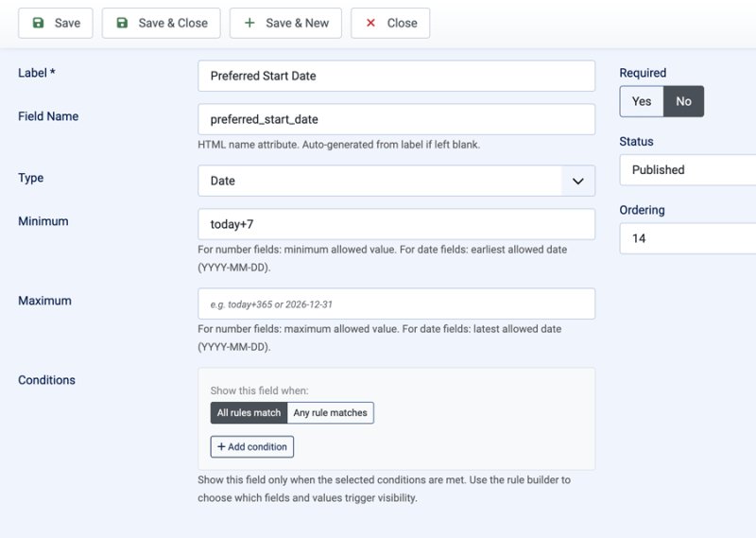Set Required to Yes

[642, 101]
